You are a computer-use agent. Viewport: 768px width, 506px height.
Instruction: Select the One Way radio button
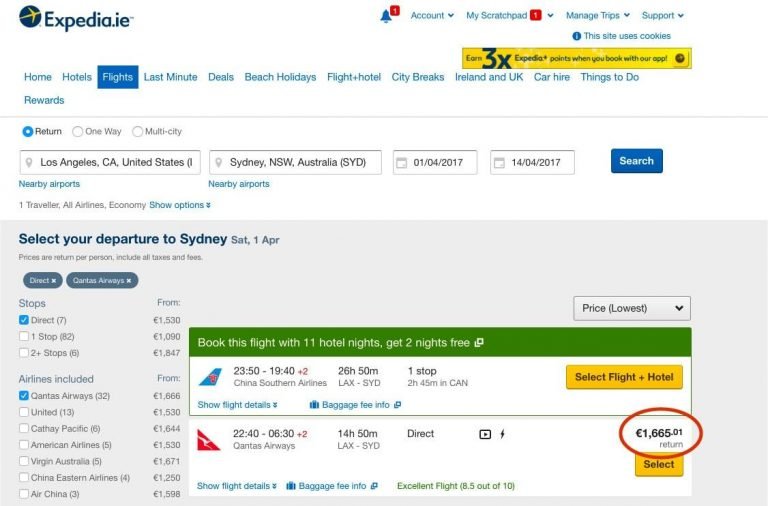point(77,132)
